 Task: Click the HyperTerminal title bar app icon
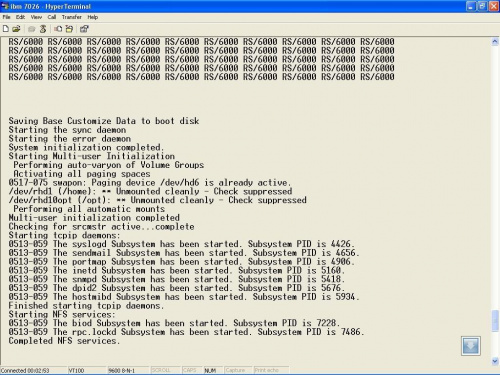pos(5,6)
